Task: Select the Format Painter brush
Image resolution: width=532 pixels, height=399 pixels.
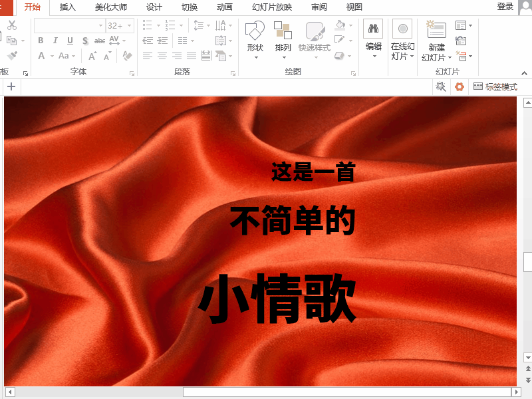Action: 12,56
